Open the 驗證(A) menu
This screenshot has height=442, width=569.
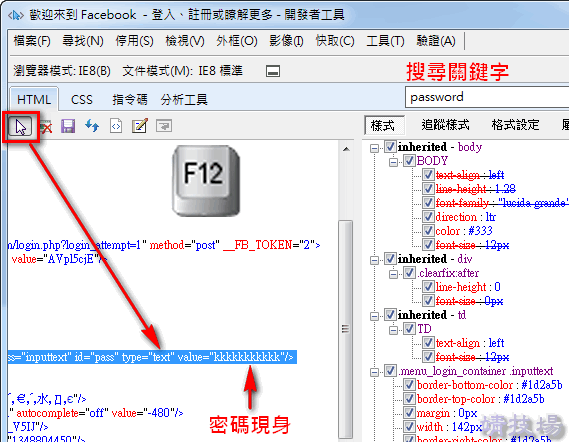(436, 41)
